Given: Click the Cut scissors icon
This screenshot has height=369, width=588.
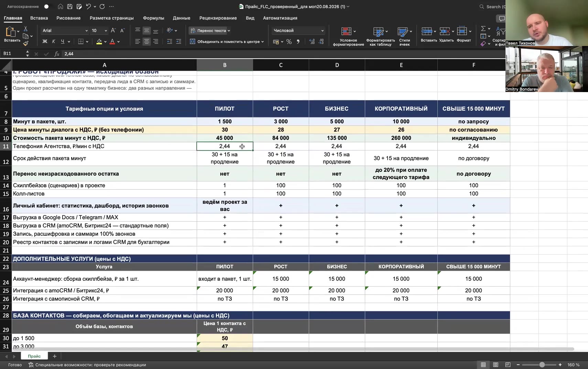Looking at the screenshot, I should pyautogui.click(x=25, y=29).
